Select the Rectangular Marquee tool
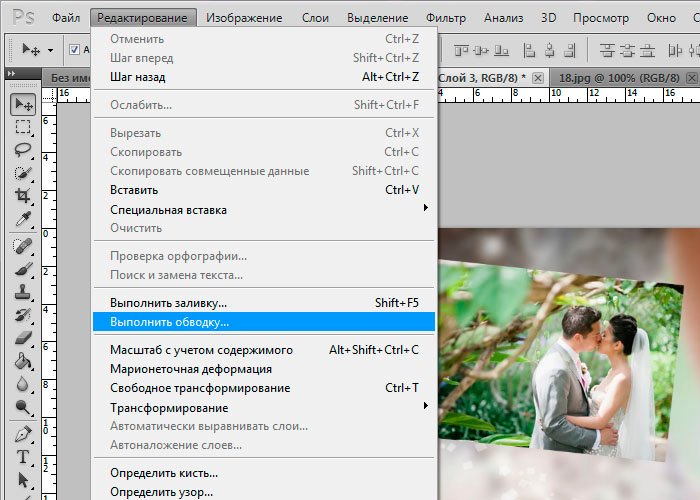 point(22,128)
